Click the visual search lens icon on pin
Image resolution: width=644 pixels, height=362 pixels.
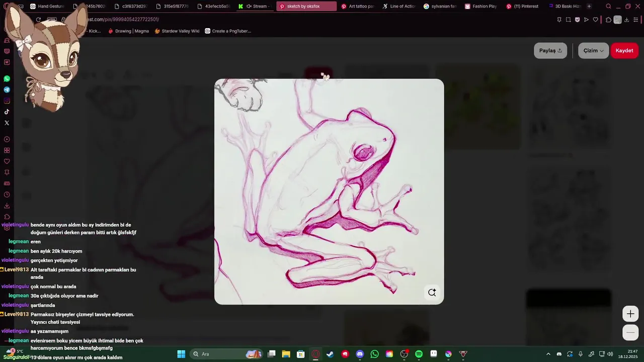[x=432, y=293]
